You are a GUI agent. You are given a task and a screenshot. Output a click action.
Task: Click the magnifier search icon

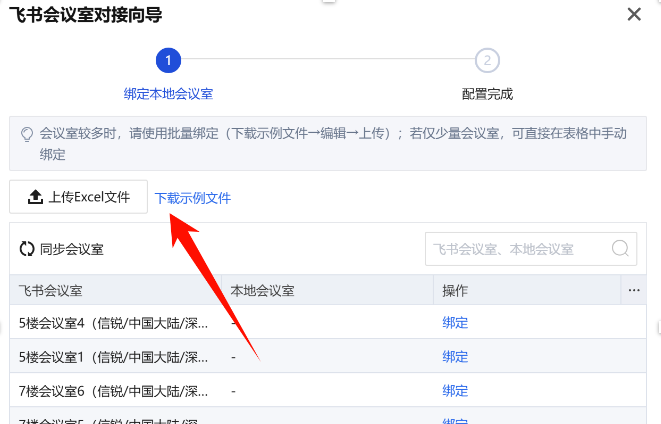tap(620, 249)
